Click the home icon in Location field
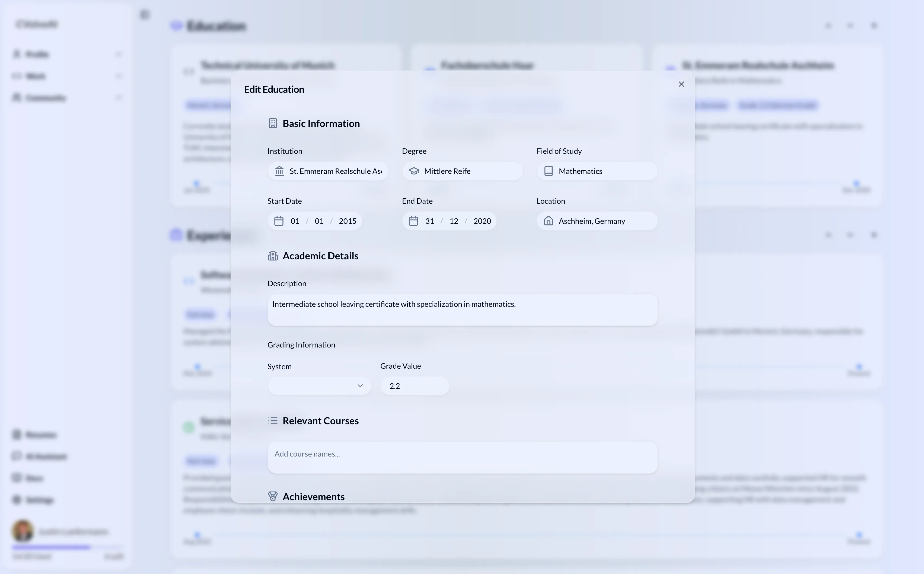The image size is (924, 574). (548, 221)
